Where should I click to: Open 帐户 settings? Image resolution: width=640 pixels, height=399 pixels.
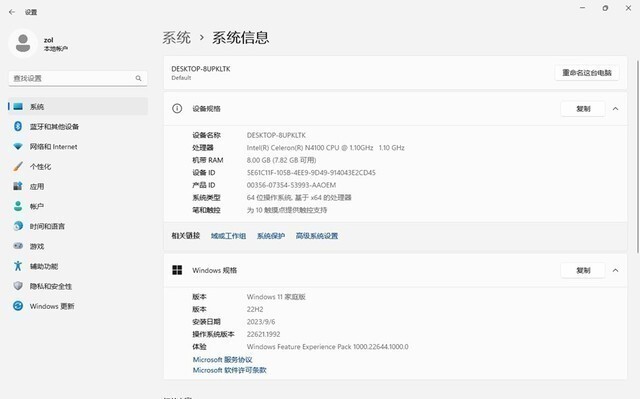tap(78, 206)
